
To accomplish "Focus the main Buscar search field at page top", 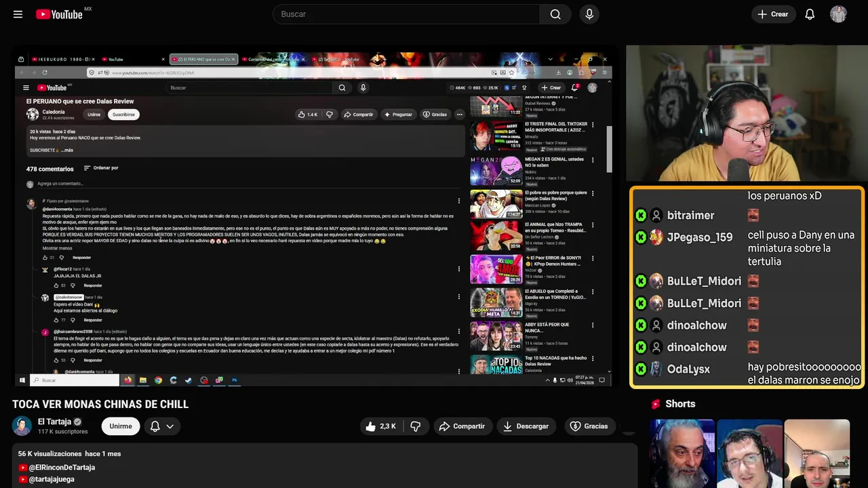I will click(x=406, y=14).
